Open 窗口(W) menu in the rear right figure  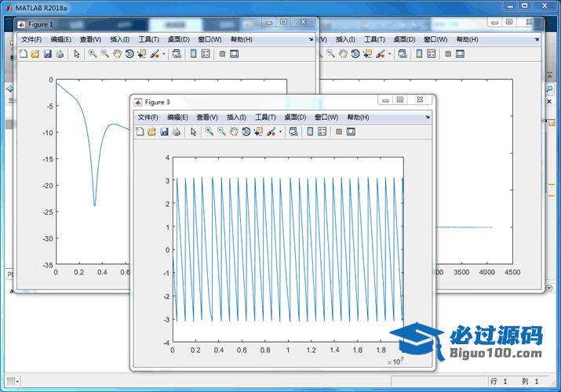tap(435, 39)
